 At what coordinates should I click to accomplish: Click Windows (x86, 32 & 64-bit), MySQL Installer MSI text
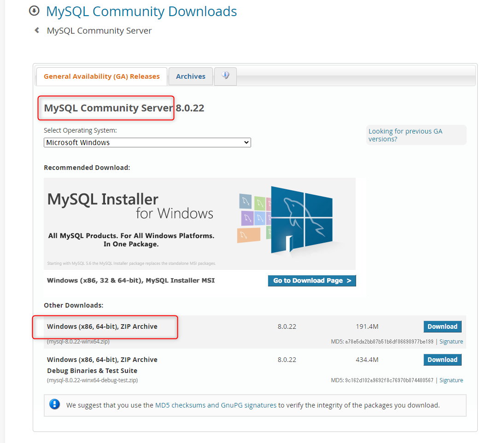(x=131, y=280)
